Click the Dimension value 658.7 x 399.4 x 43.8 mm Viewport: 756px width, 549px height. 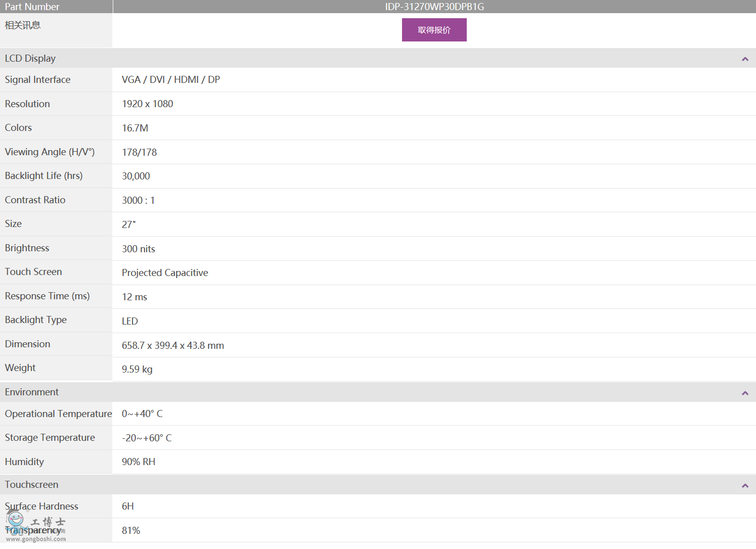[173, 346]
